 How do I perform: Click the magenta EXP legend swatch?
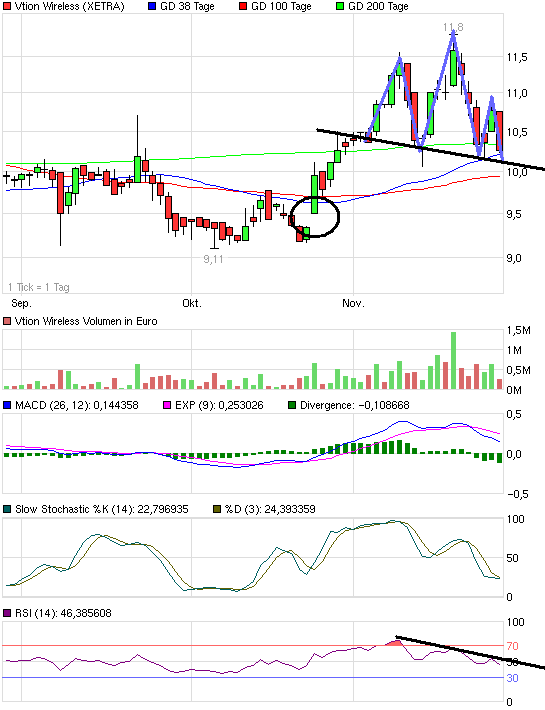(x=167, y=405)
